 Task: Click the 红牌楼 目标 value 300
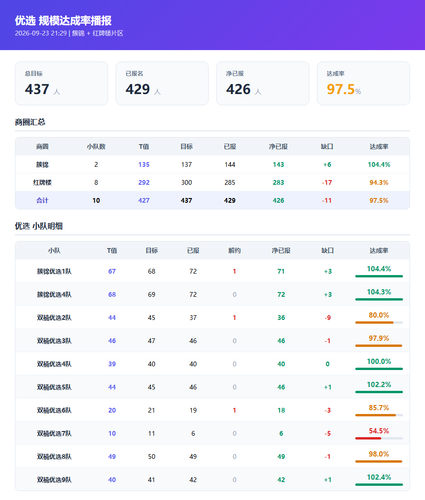click(x=186, y=183)
